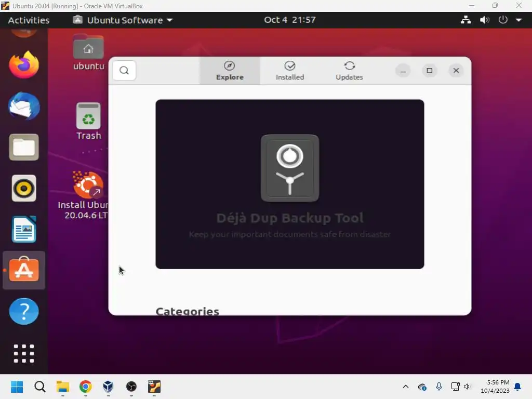Minimize the VirtualBox host window
Image resolution: width=532 pixels, height=399 pixels.
click(x=472, y=6)
